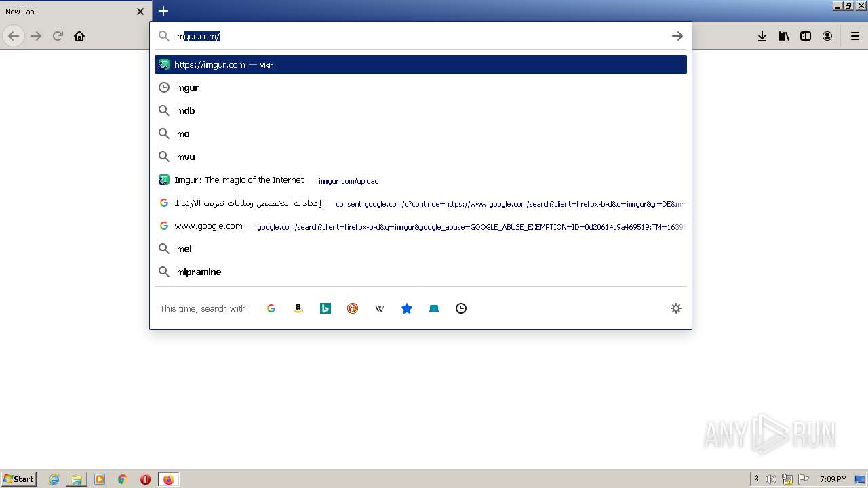Search this time with DuckDuckGo

pyautogui.click(x=353, y=308)
